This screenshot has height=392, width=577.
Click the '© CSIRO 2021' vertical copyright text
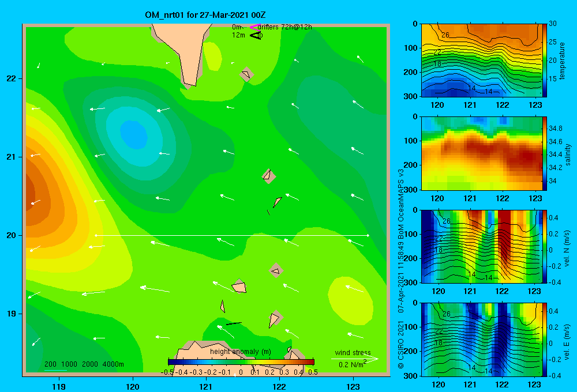pos(401,345)
